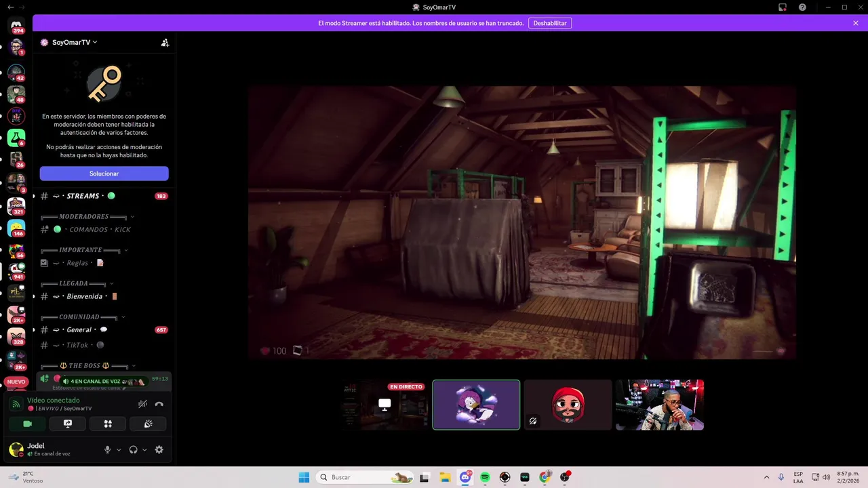Image resolution: width=868 pixels, height=488 pixels.
Task: Toggle camera on or off
Action: 27,424
